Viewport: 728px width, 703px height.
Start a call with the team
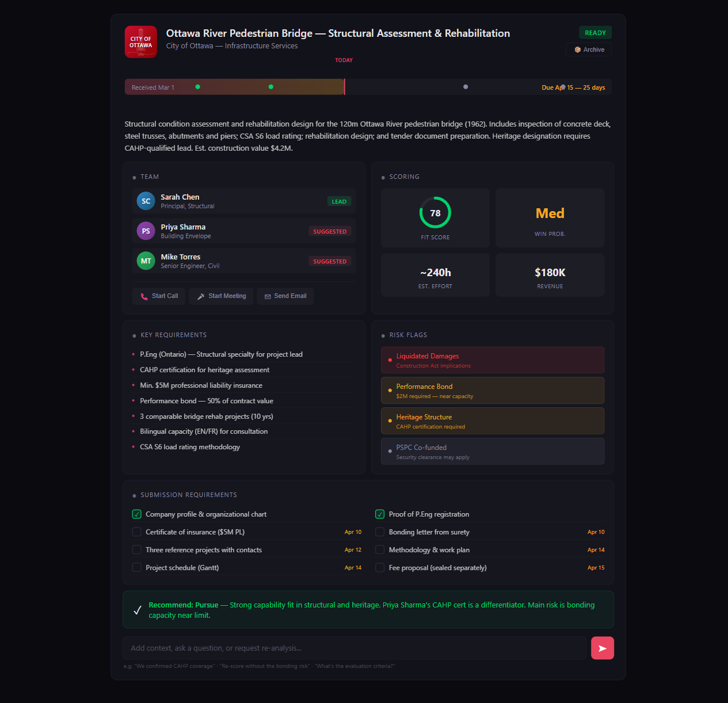pos(159,296)
